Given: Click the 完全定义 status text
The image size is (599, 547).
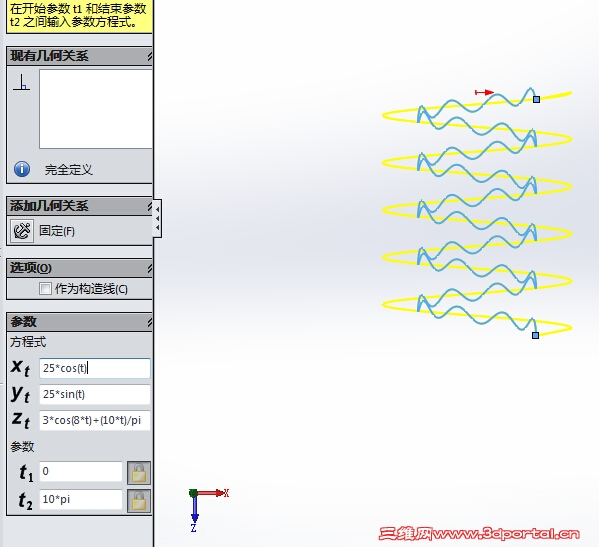Looking at the screenshot, I should (68, 170).
